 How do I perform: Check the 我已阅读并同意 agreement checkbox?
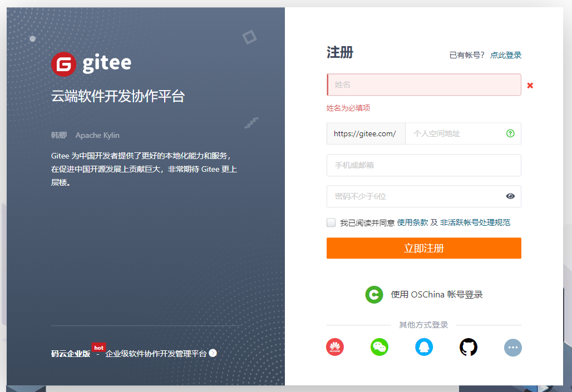[331, 222]
